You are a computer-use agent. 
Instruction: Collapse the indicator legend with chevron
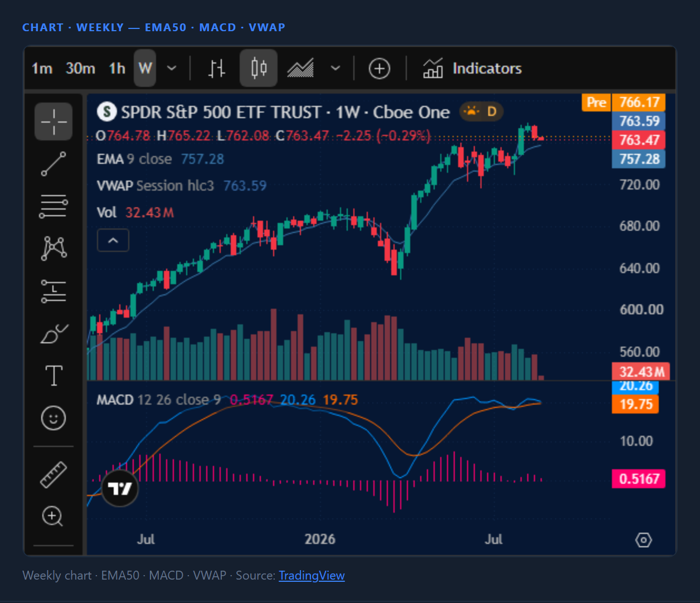[x=113, y=240]
